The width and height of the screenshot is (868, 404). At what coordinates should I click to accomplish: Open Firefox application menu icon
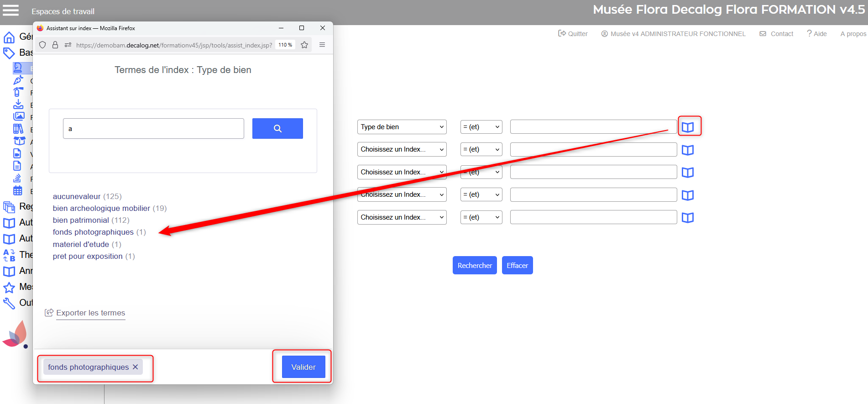coord(322,45)
